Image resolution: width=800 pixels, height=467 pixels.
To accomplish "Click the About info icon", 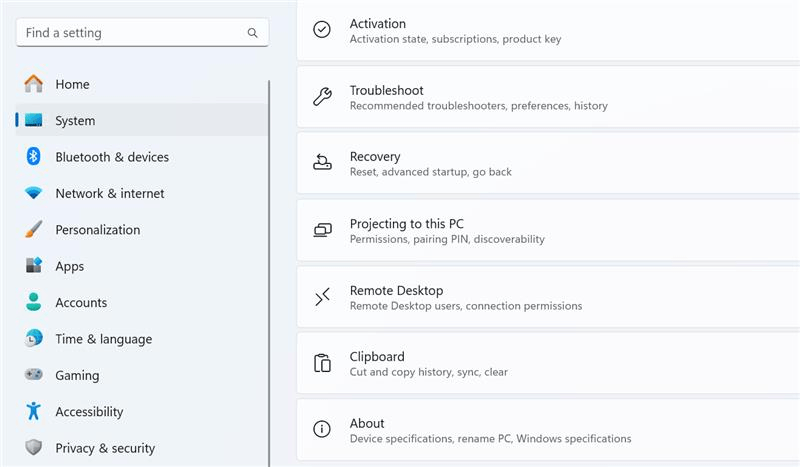I will click(x=322, y=429).
